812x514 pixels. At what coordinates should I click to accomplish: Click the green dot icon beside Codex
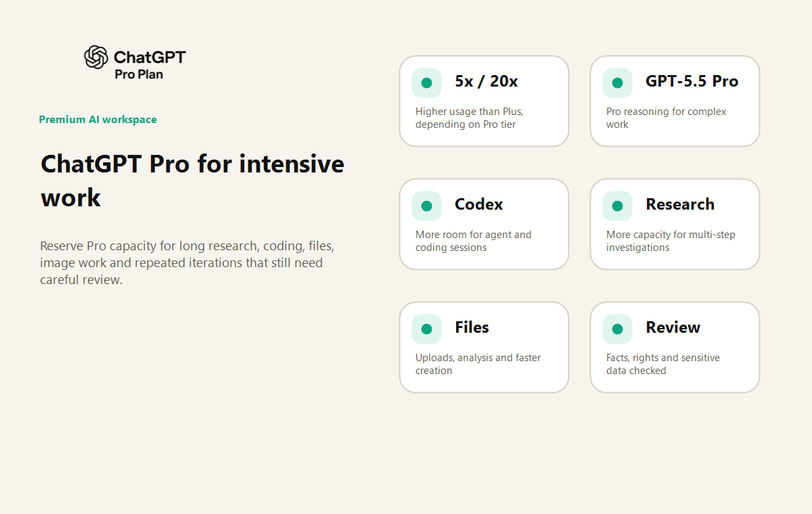click(x=426, y=206)
